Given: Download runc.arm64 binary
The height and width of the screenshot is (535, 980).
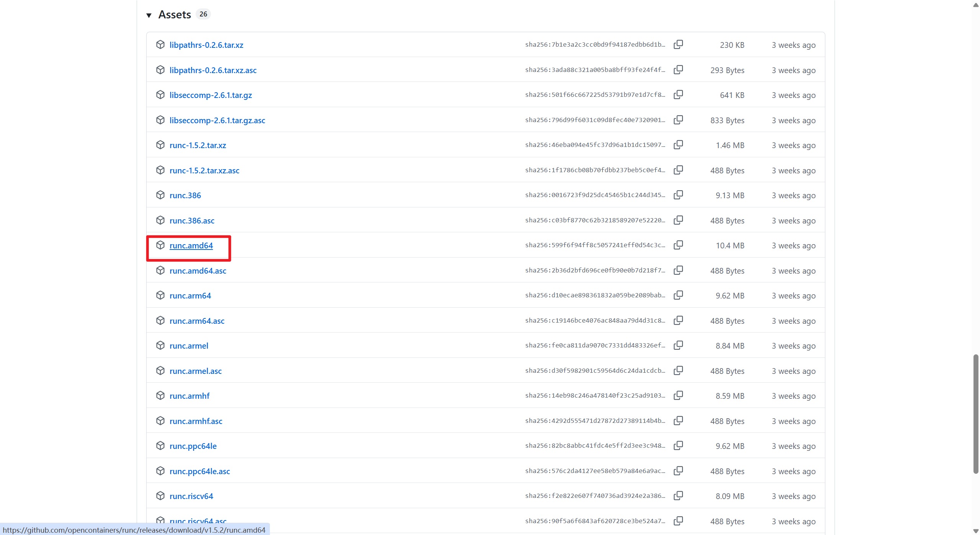Looking at the screenshot, I should click(x=190, y=296).
